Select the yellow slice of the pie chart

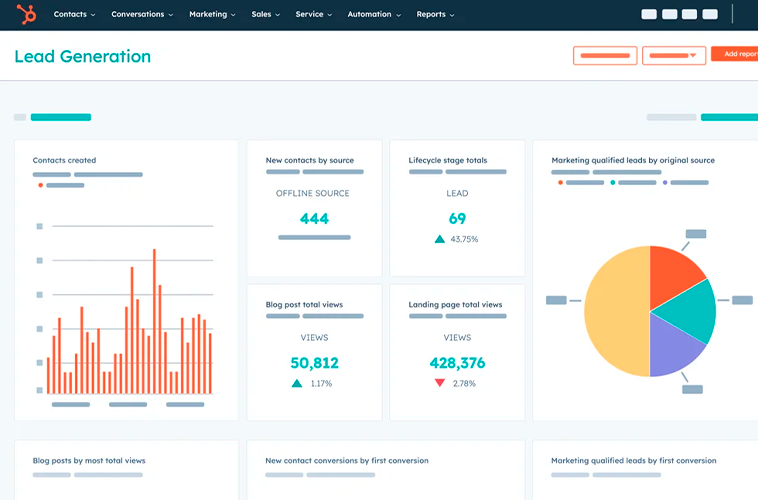[x=615, y=310]
